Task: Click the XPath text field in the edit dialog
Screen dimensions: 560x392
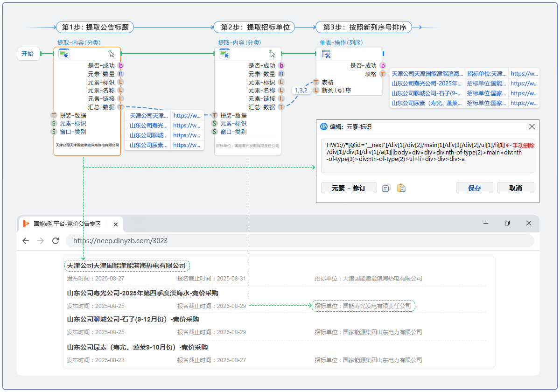Action: point(427,156)
